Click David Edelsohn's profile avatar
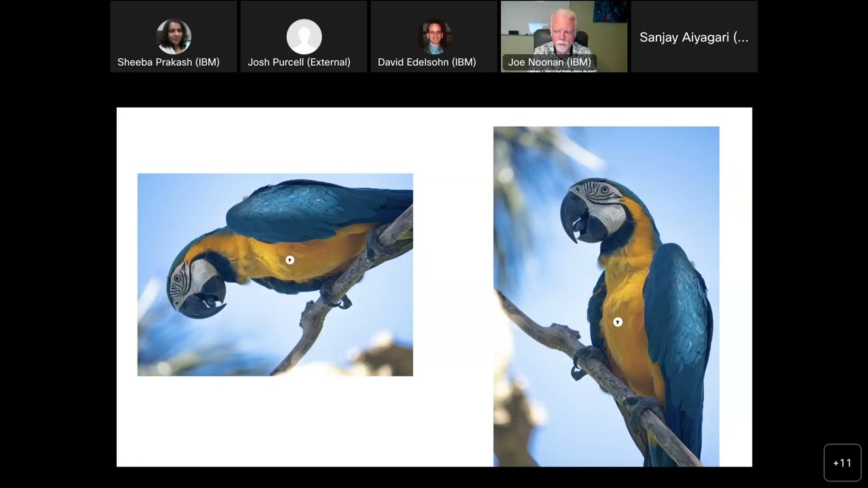The width and height of the screenshot is (868, 488). click(434, 37)
